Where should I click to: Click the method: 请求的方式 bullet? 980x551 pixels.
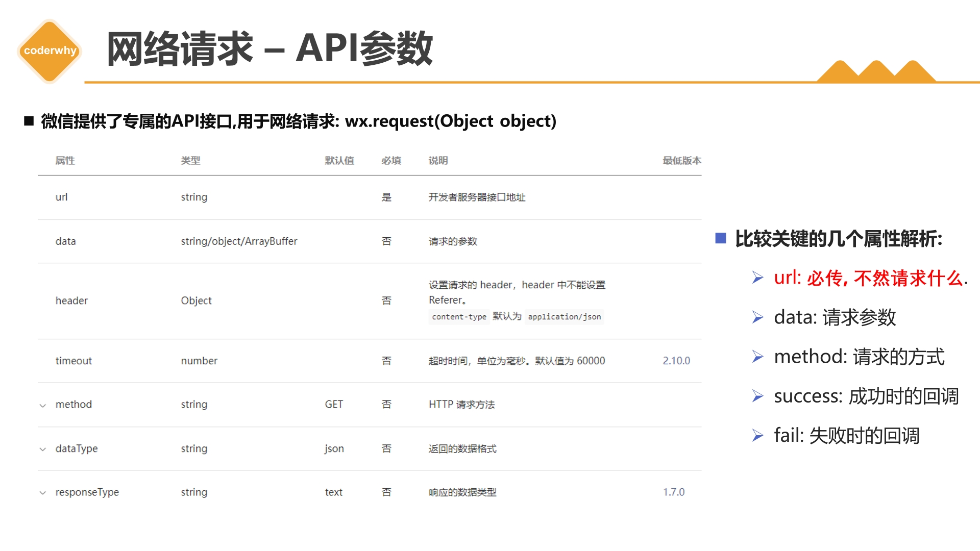[859, 357]
